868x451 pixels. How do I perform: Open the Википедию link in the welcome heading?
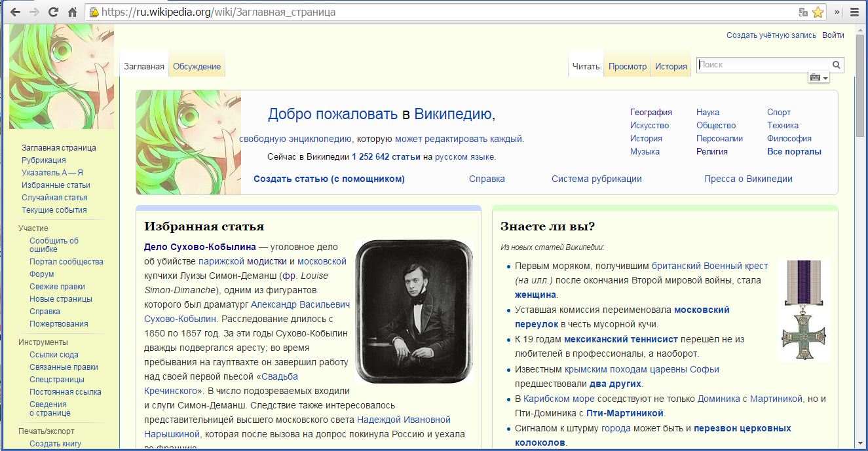click(453, 115)
